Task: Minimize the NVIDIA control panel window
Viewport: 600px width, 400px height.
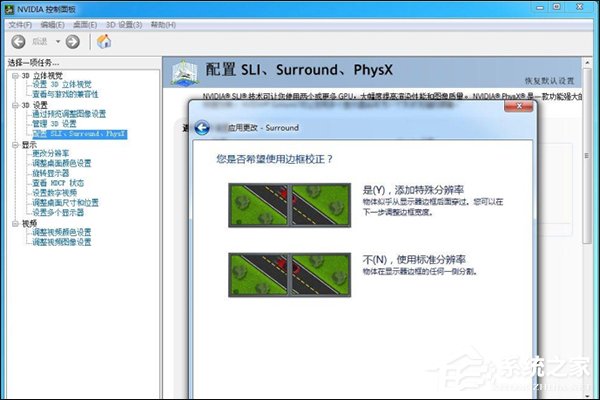Action: tap(540, 7)
